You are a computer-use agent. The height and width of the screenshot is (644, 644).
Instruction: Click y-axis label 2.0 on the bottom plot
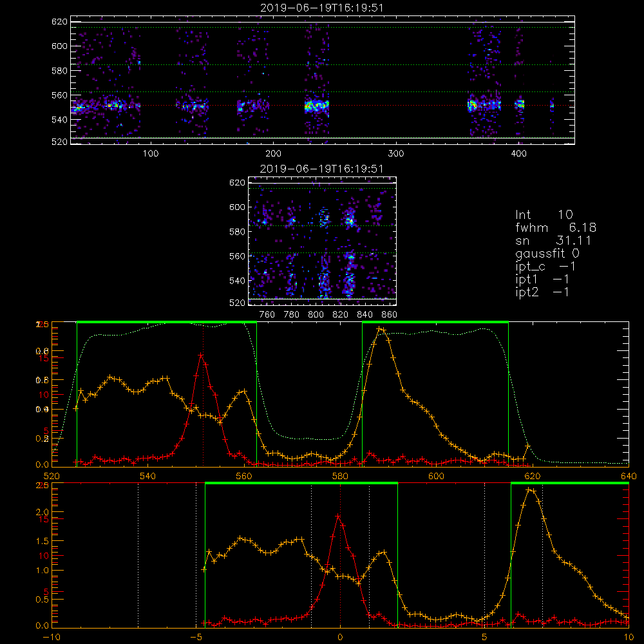[x=43, y=512]
